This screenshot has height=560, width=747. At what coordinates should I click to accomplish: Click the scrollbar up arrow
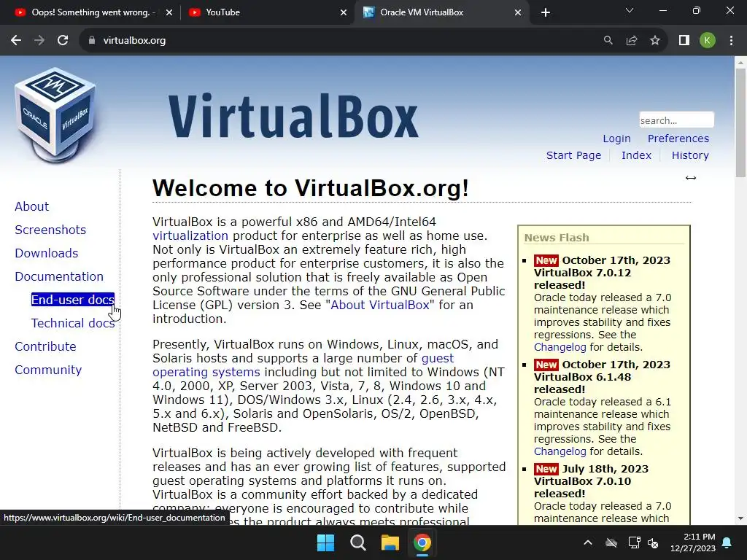(740, 63)
